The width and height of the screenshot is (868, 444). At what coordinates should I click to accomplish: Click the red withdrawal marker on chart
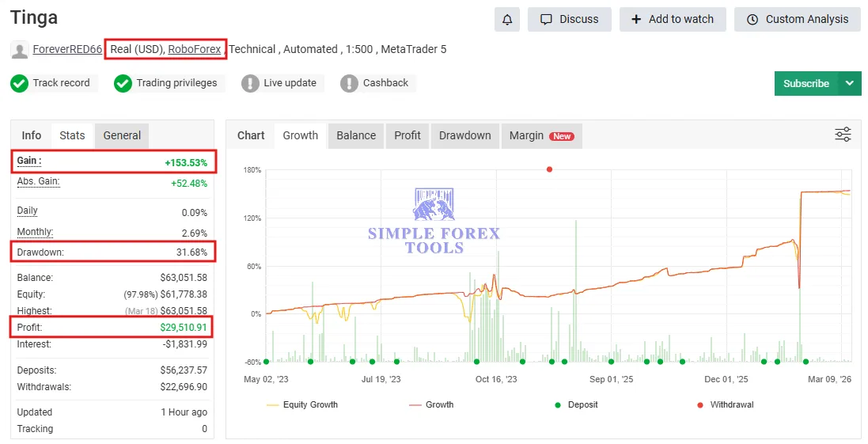click(549, 169)
